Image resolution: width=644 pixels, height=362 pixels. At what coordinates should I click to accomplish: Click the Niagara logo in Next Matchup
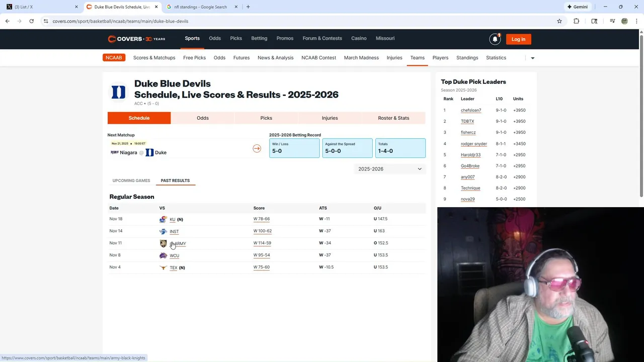tap(114, 152)
